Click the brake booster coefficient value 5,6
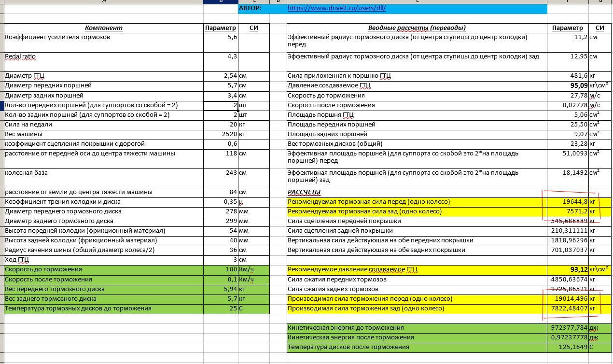Image resolution: width=613 pixels, height=364 pixels. (221, 42)
